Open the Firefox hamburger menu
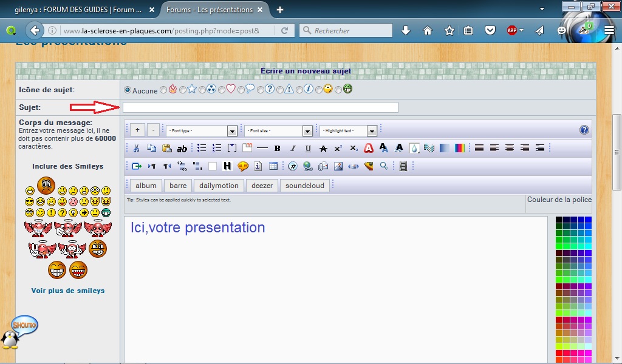 click(x=609, y=30)
